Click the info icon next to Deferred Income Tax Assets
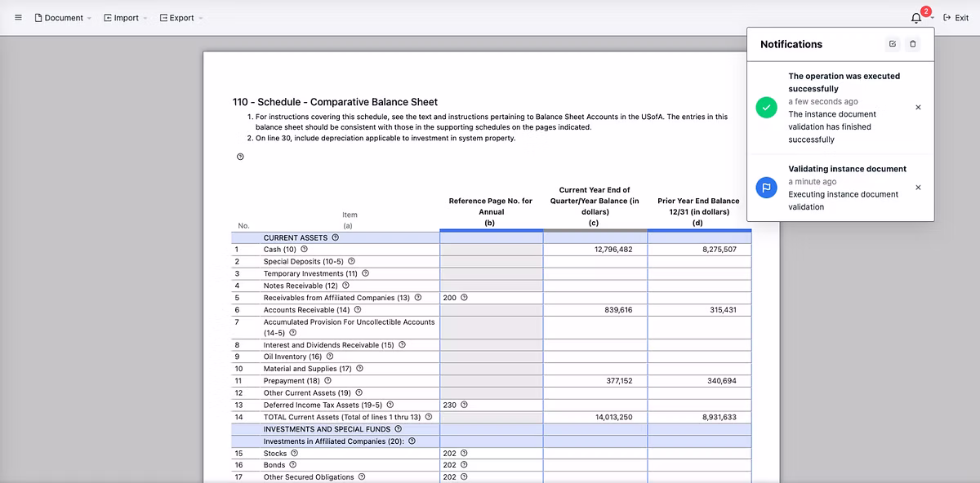The width and height of the screenshot is (980, 483). pos(390,405)
